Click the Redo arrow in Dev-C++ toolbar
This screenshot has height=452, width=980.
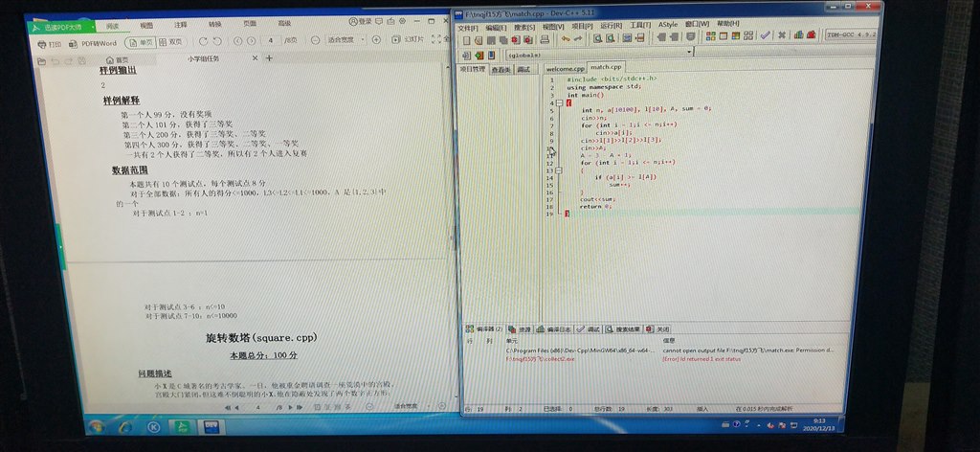[x=578, y=38]
